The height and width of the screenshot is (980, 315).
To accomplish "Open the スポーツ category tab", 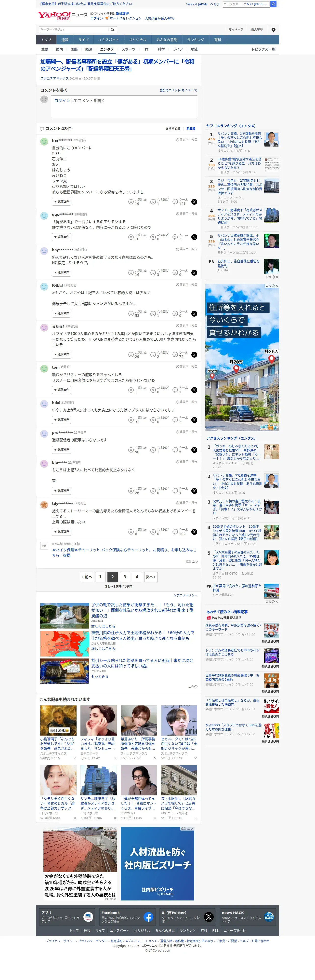I will click(129, 50).
